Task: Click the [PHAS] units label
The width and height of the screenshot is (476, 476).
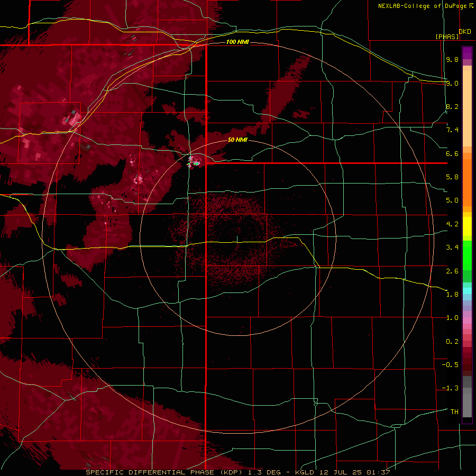Action: point(447,36)
